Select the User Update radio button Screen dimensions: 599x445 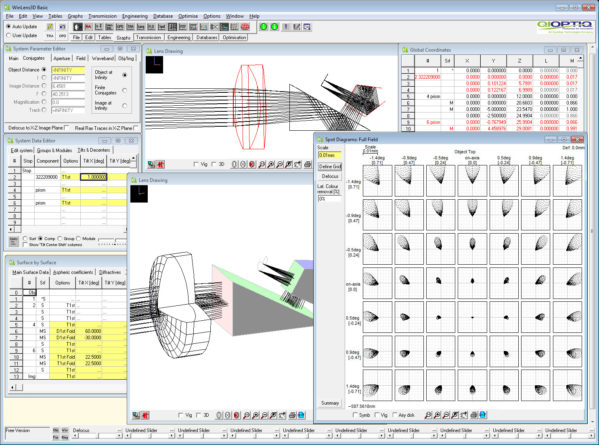click(x=8, y=36)
